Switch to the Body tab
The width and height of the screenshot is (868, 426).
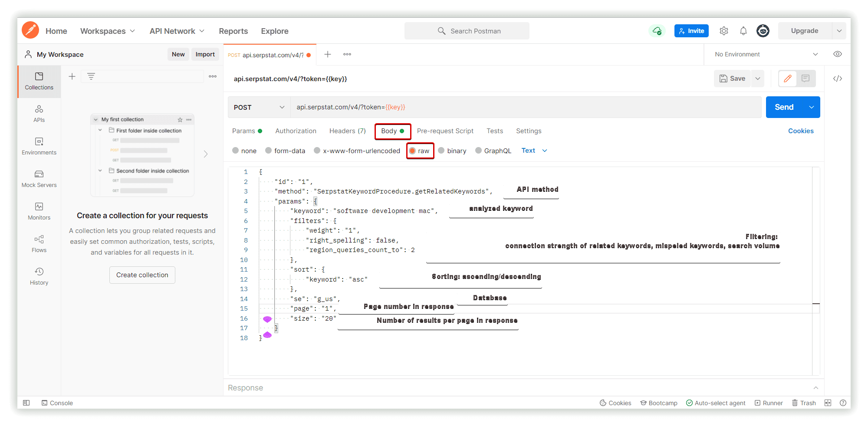[393, 131]
